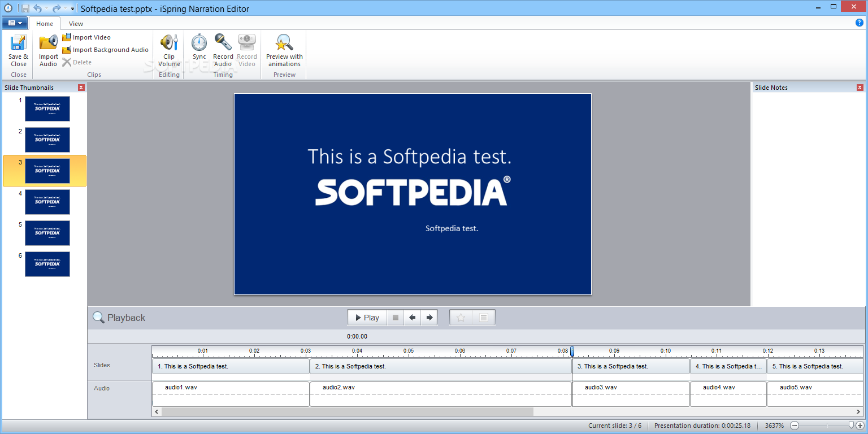
Task: Click Import Background Audio
Action: [106, 50]
